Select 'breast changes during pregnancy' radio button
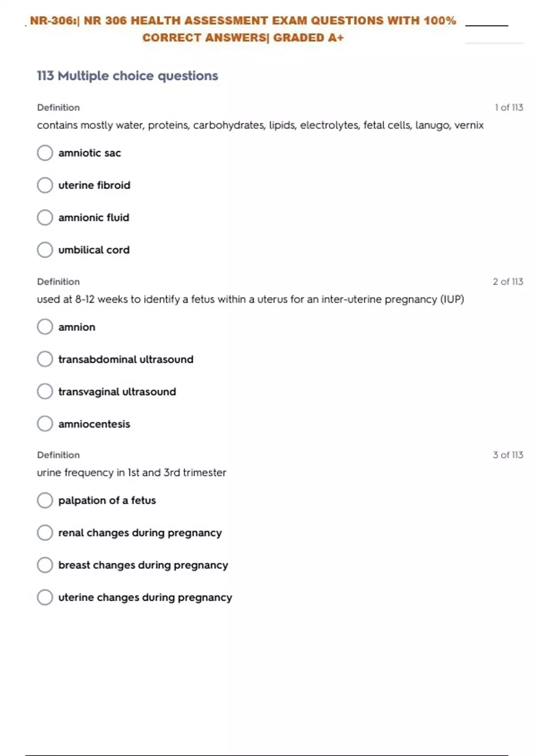Screen dimensions: 534x756 tap(45, 565)
